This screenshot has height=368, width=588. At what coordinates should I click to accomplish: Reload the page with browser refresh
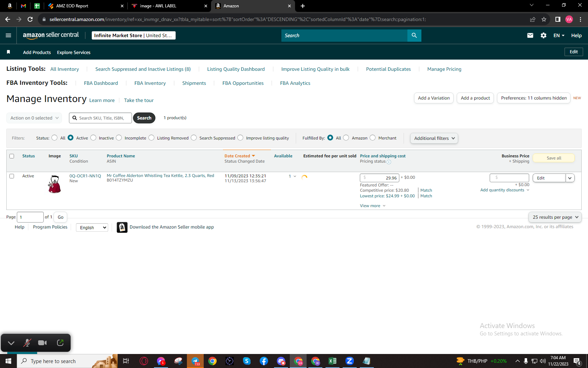point(30,19)
